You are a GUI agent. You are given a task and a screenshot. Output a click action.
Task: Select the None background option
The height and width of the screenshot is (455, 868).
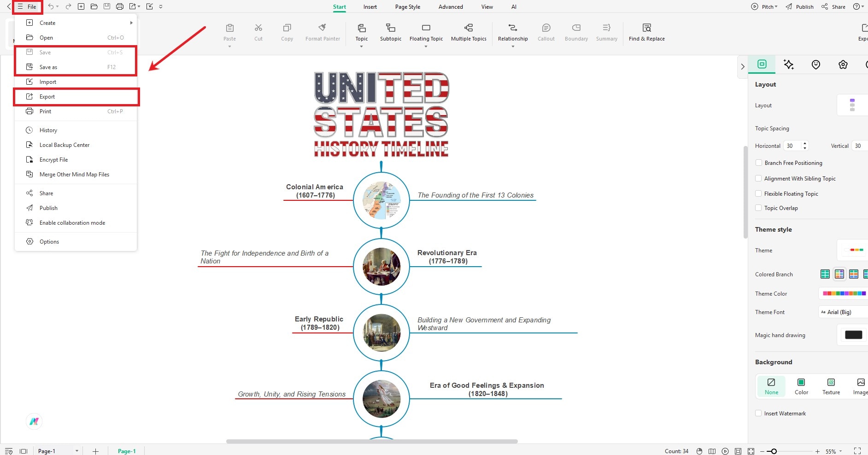771,386
